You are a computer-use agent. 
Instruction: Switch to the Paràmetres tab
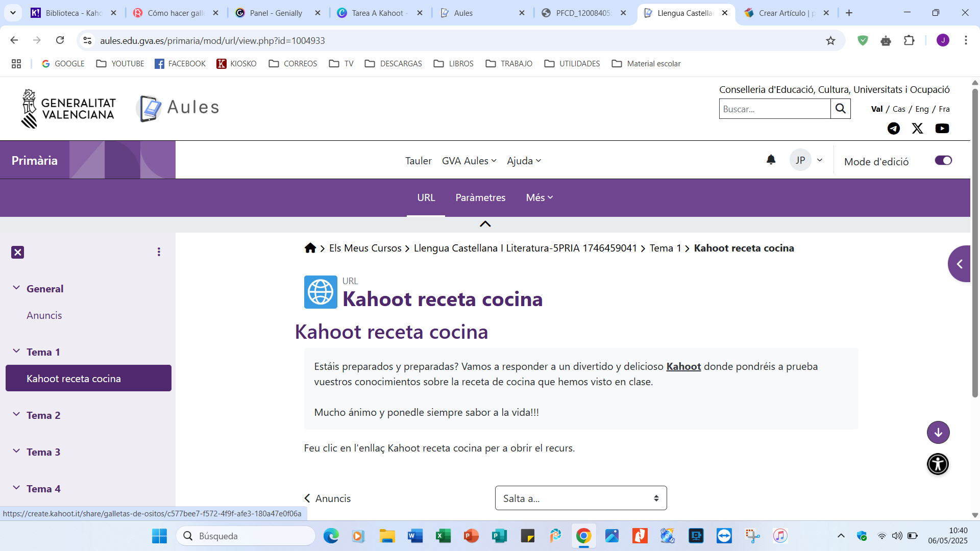(x=480, y=197)
